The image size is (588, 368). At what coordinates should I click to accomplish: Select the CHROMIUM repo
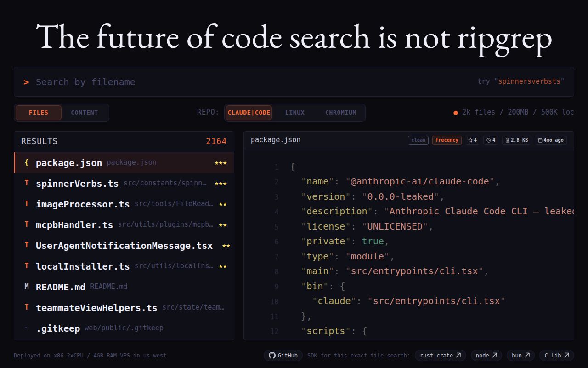click(x=341, y=113)
